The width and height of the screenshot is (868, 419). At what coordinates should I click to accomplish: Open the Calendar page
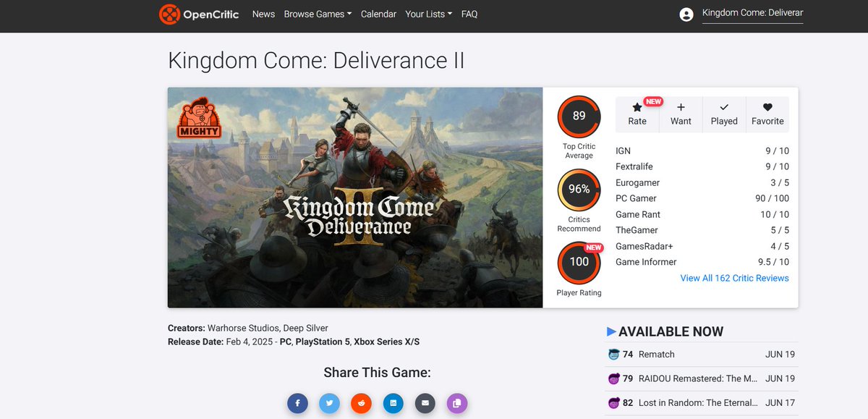click(378, 14)
